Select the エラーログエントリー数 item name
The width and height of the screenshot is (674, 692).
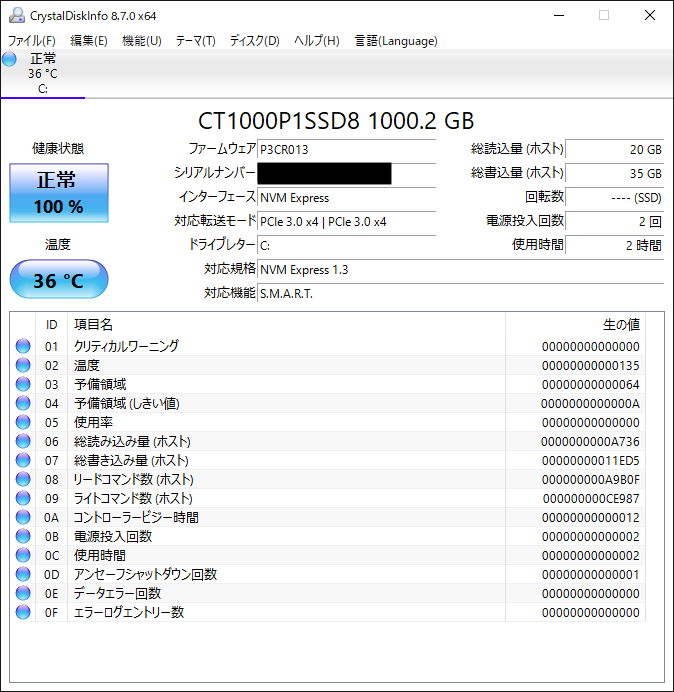128,612
